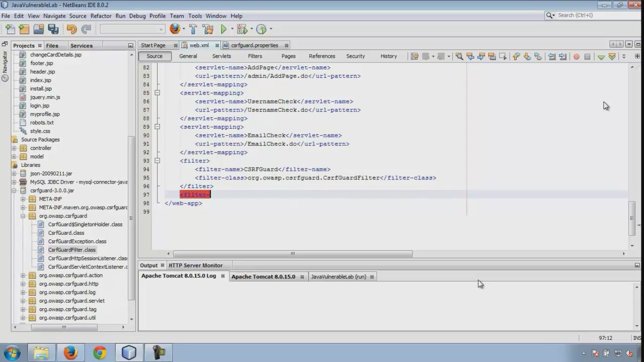Screen dimensions: 644x362
Task: Expand org.owasp.csrfguard.action package
Action: [x=23, y=276]
